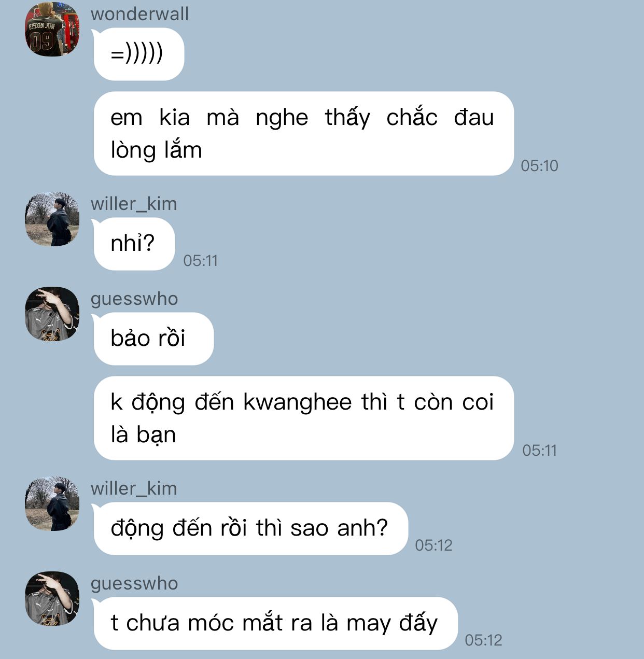The width and height of the screenshot is (644, 659).
Task: Click guesswho username above the final message
Action: [x=134, y=584]
